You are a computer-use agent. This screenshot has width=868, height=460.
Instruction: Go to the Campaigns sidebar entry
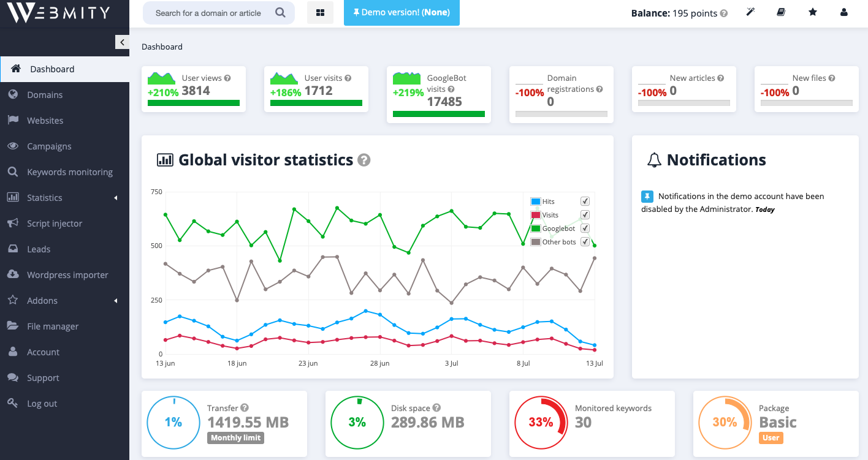point(48,146)
